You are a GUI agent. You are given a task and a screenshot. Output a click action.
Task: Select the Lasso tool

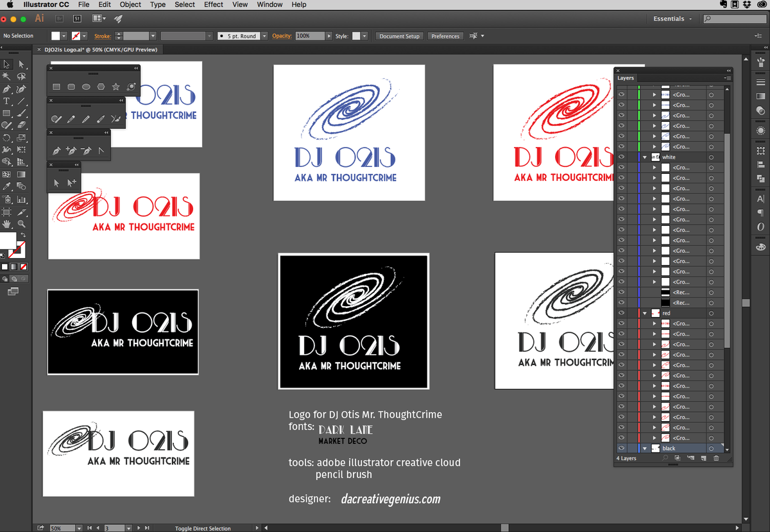click(21, 76)
